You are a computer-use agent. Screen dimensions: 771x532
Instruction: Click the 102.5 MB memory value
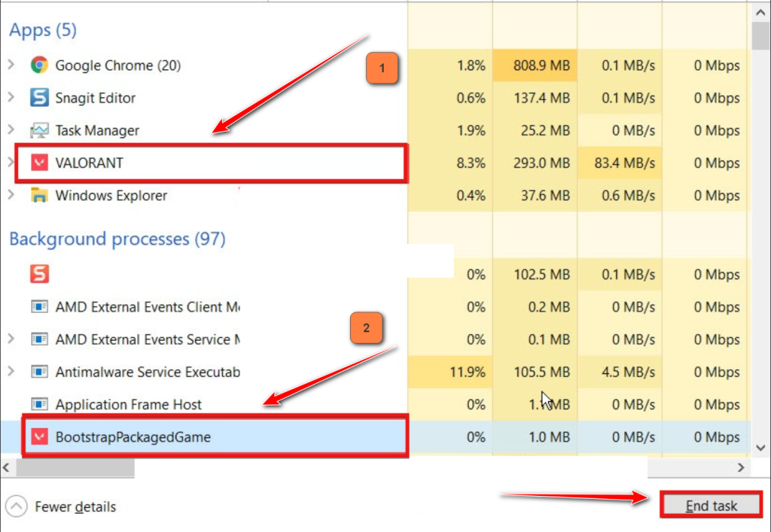541,274
